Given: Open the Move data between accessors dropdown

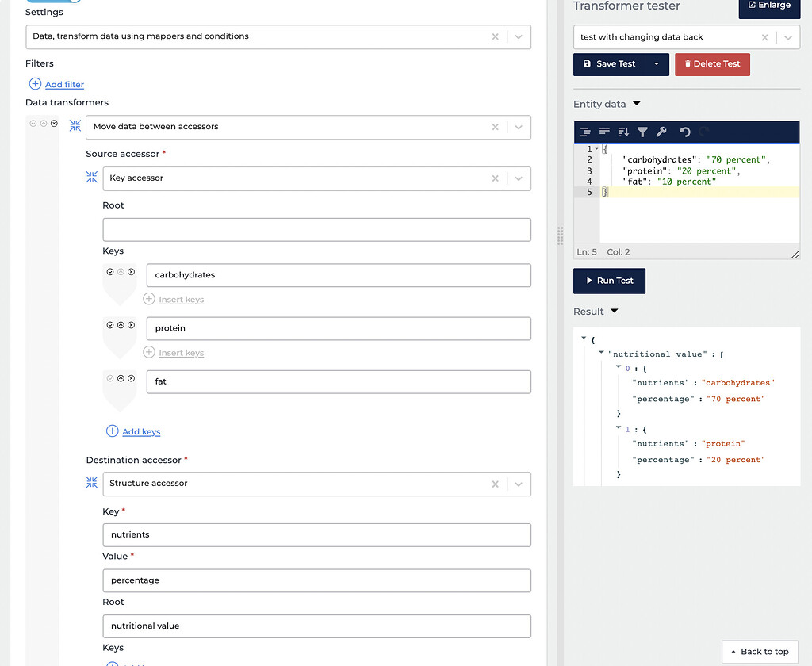Looking at the screenshot, I should (519, 127).
